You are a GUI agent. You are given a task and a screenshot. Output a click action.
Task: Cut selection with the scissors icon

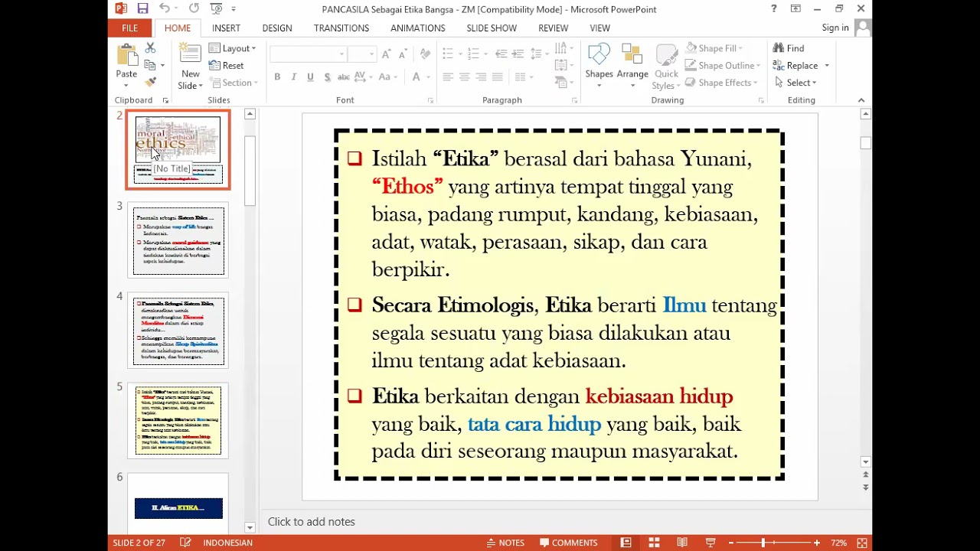pos(150,48)
